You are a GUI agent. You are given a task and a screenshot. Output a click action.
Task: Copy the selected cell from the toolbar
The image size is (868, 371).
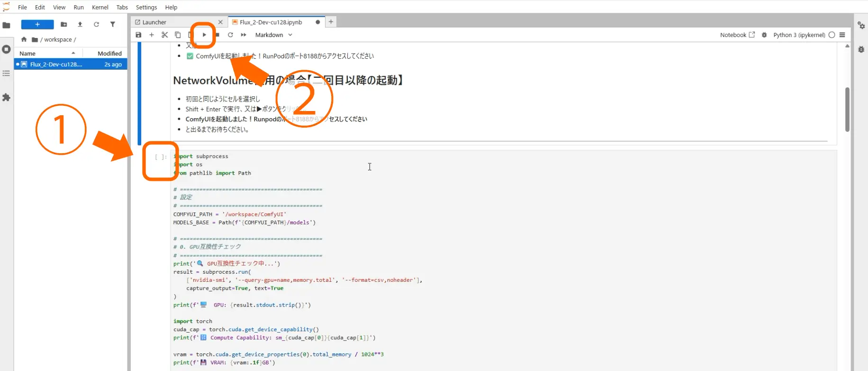pos(178,35)
